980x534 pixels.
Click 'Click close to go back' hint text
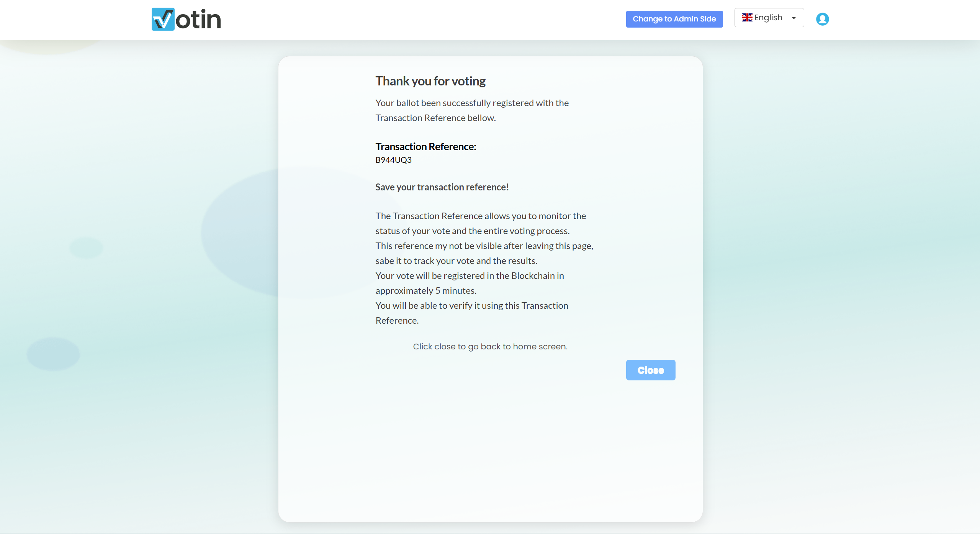490,347
